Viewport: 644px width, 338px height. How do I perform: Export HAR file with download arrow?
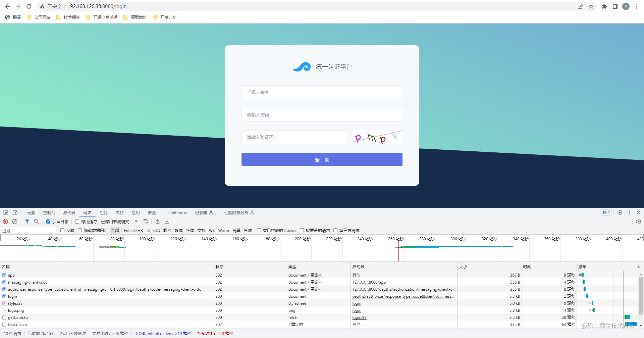coord(167,222)
